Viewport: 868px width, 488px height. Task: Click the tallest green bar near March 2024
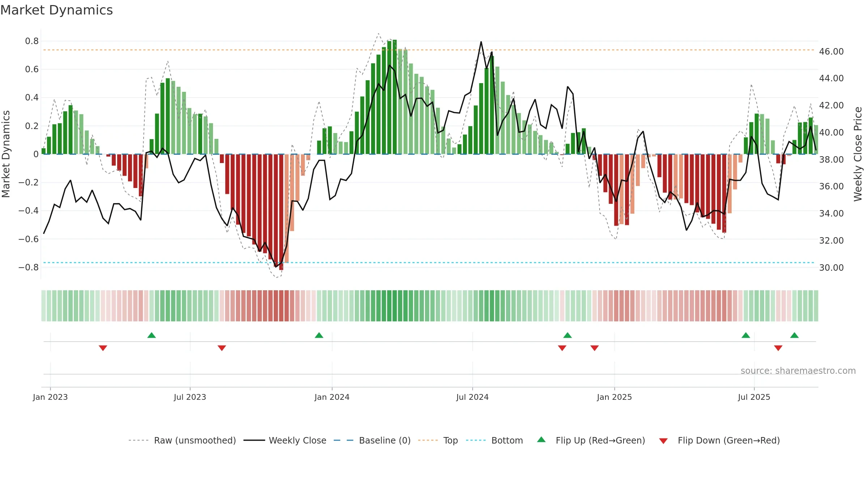[395, 97]
